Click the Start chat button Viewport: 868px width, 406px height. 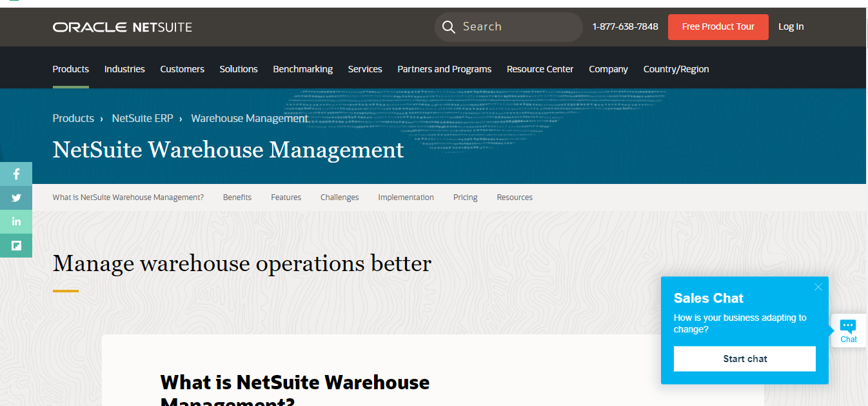tap(745, 359)
